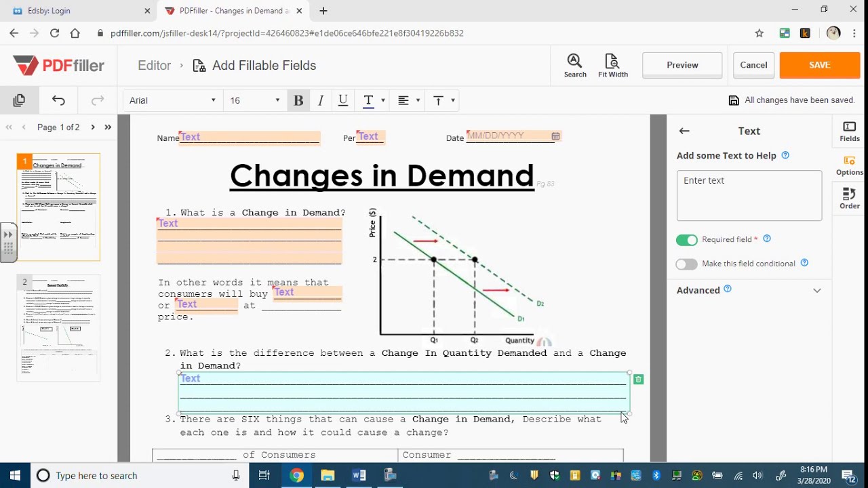Click the Enter text help box
This screenshot has height=488, width=868.
[x=749, y=195]
